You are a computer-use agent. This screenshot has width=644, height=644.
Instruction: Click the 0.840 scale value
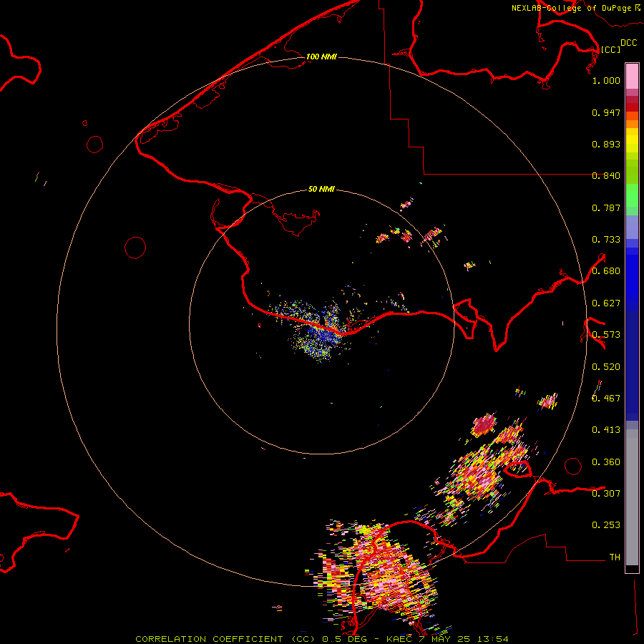pos(606,176)
